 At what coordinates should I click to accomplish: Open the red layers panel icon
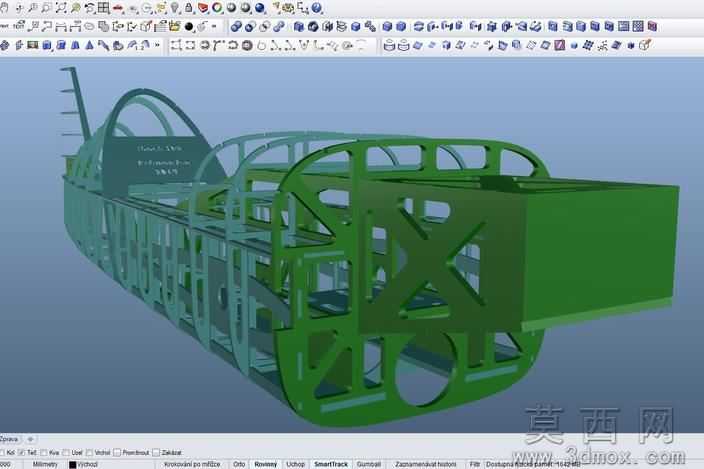pyautogui.click(x=203, y=8)
